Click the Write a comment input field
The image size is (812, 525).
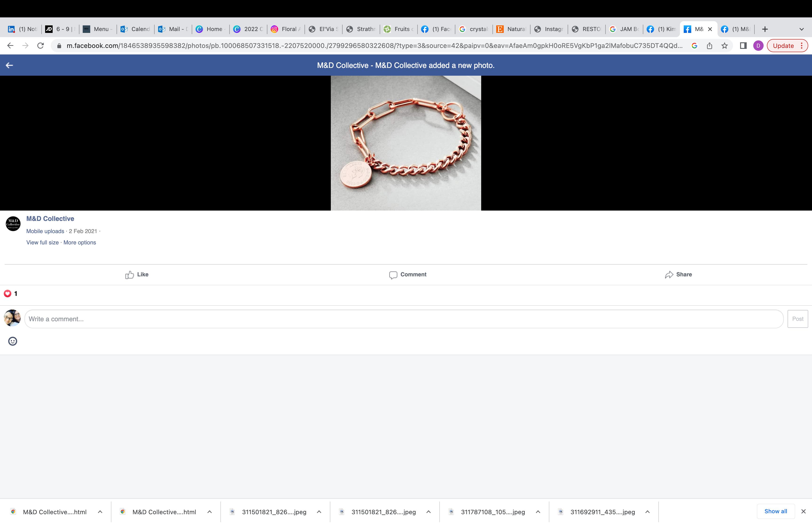[404, 319]
